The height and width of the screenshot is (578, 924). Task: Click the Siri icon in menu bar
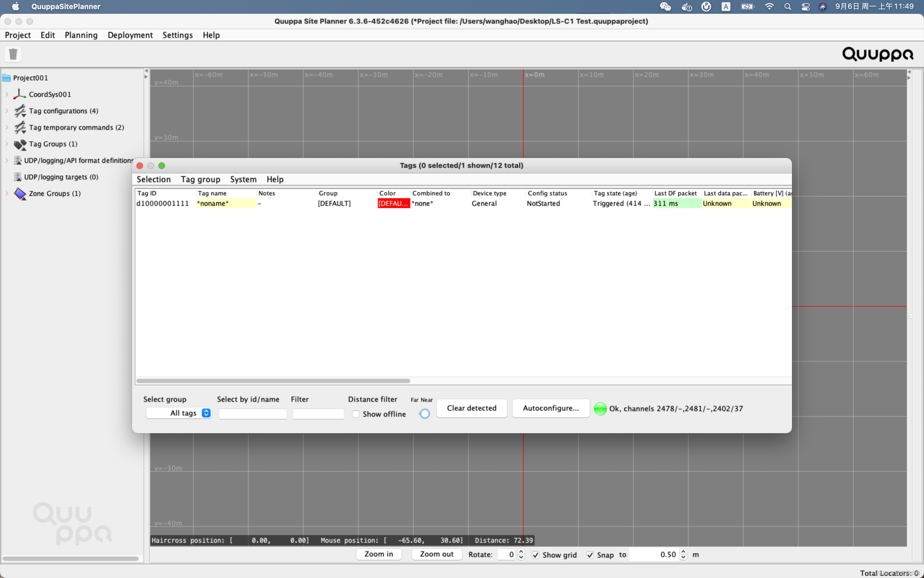point(823,7)
